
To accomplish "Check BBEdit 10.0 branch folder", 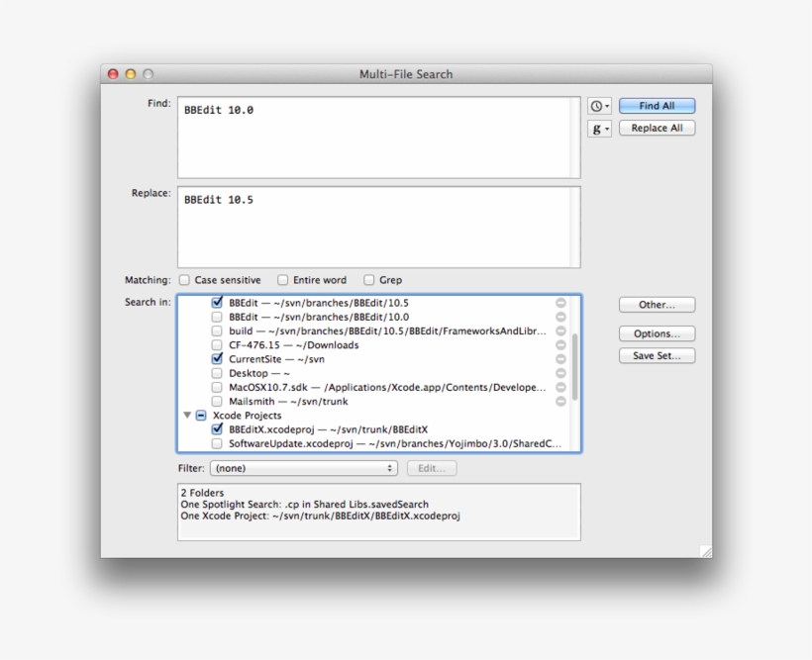I will (x=217, y=317).
